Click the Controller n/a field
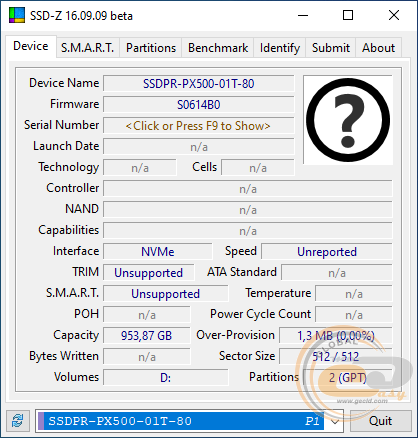This screenshot has width=418, height=438. click(x=248, y=189)
